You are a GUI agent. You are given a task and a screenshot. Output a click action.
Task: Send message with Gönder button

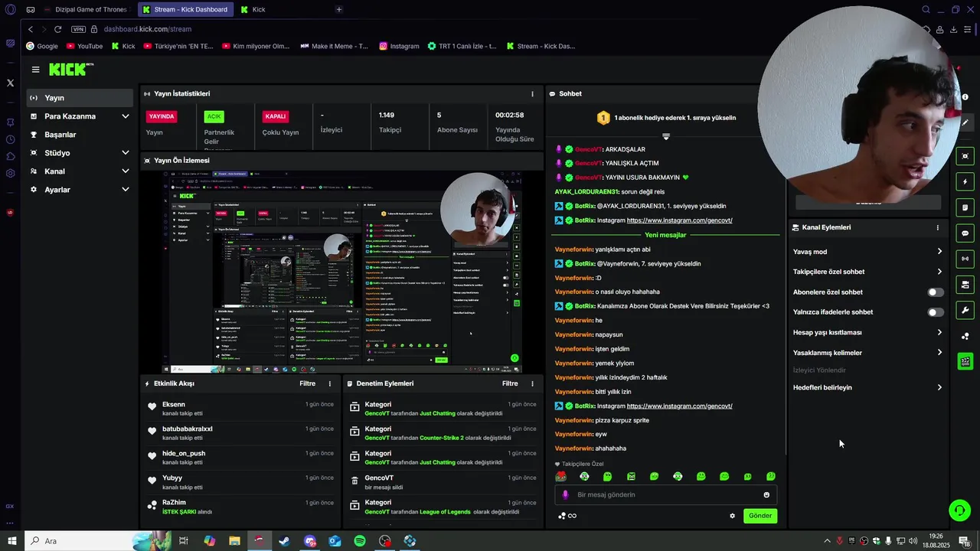(x=759, y=516)
